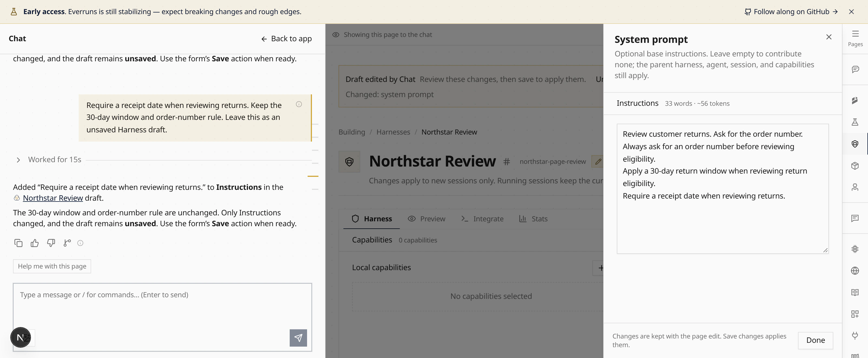Click the grid-plus icon in right rail

coord(855,314)
